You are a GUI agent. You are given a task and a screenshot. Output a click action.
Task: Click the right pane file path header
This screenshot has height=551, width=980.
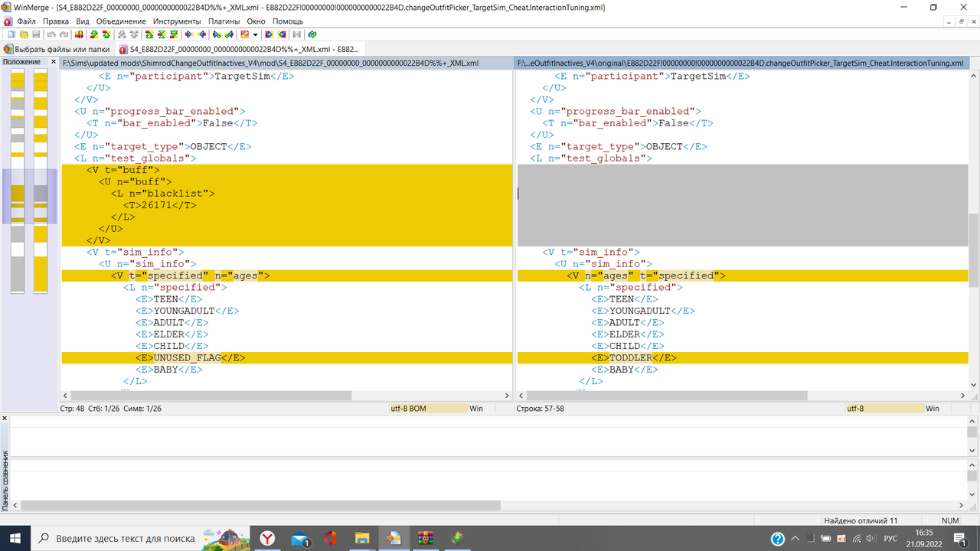(x=741, y=63)
